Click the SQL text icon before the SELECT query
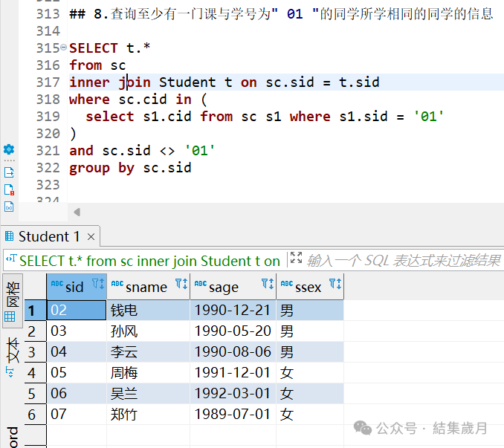 (x=11, y=259)
